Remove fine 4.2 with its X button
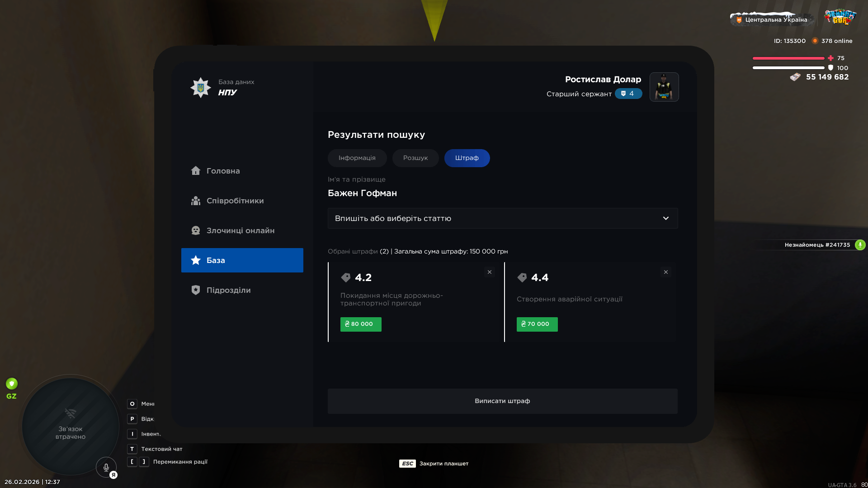This screenshot has width=868, height=488. (x=490, y=272)
